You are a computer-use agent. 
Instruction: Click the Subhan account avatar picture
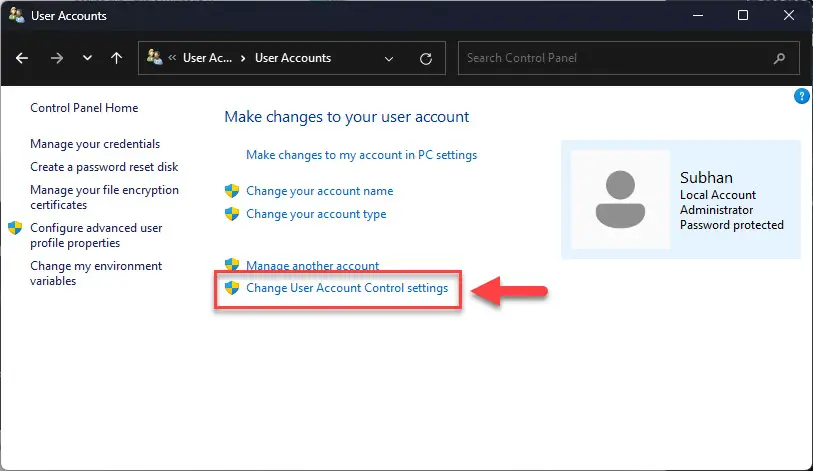[620, 199]
